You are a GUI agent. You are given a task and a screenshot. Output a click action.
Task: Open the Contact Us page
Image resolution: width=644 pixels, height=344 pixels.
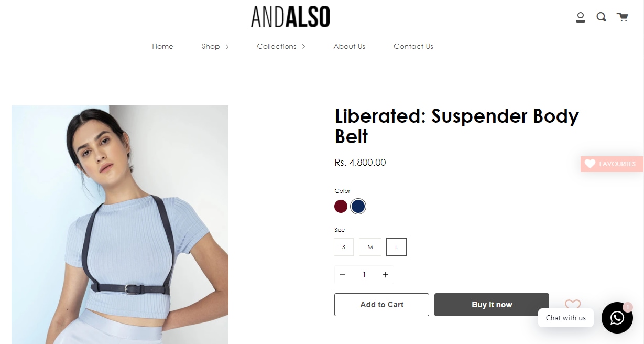click(x=413, y=46)
